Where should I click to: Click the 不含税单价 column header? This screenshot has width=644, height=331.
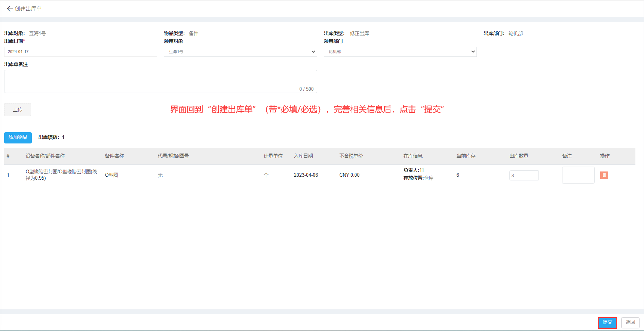point(351,156)
